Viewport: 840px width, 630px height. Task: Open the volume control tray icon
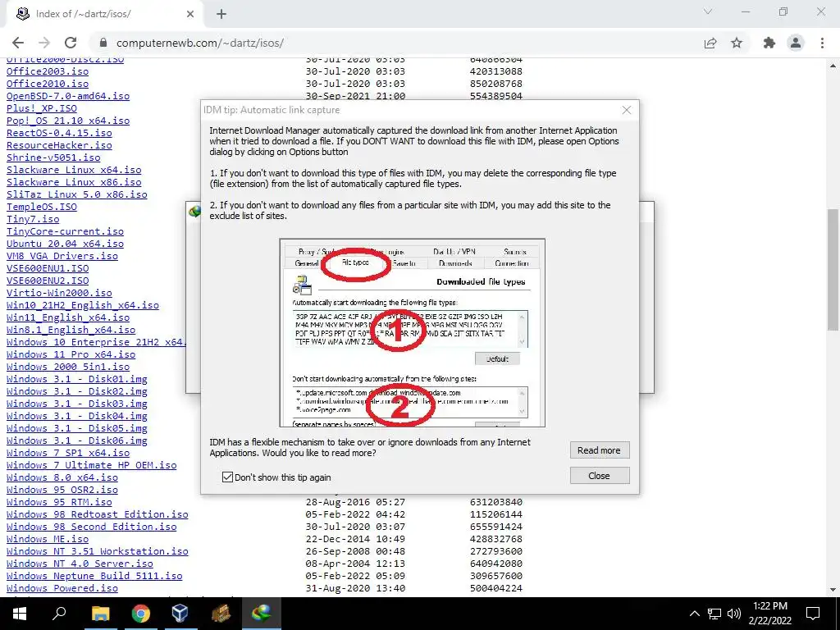coord(734,614)
